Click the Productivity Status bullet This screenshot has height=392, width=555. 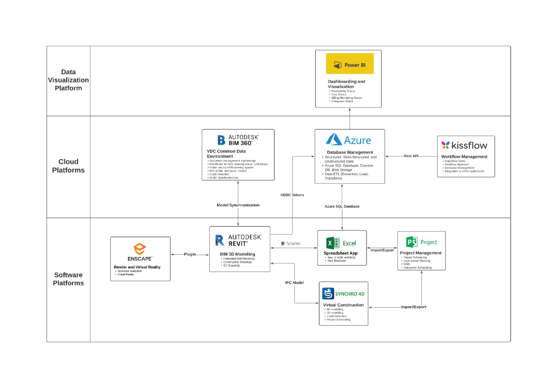(x=343, y=91)
